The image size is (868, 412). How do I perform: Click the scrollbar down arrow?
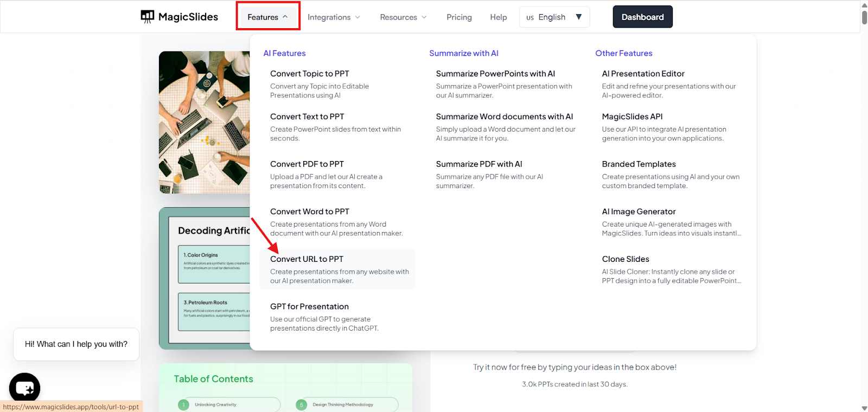pyautogui.click(x=864, y=408)
